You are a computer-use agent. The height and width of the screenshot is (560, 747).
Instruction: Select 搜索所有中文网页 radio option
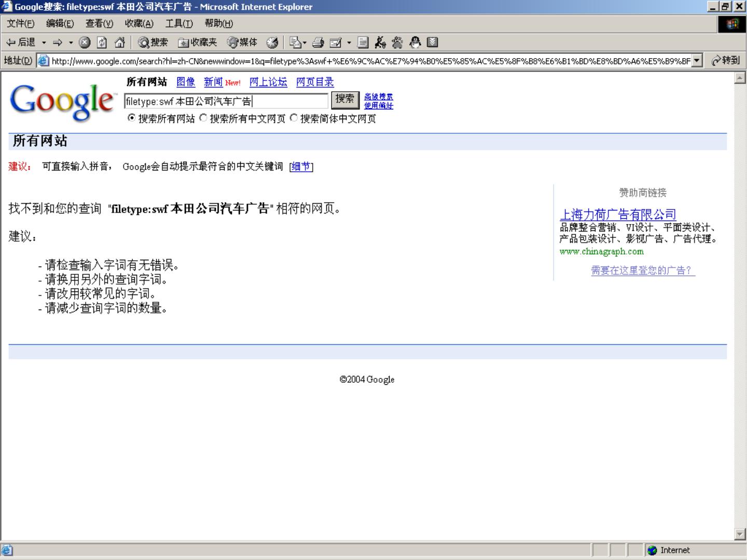(x=203, y=118)
